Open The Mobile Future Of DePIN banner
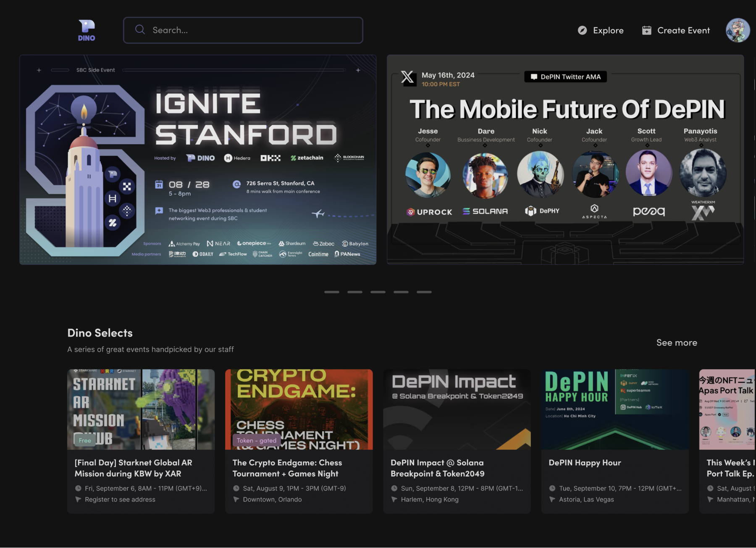 coord(565,160)
